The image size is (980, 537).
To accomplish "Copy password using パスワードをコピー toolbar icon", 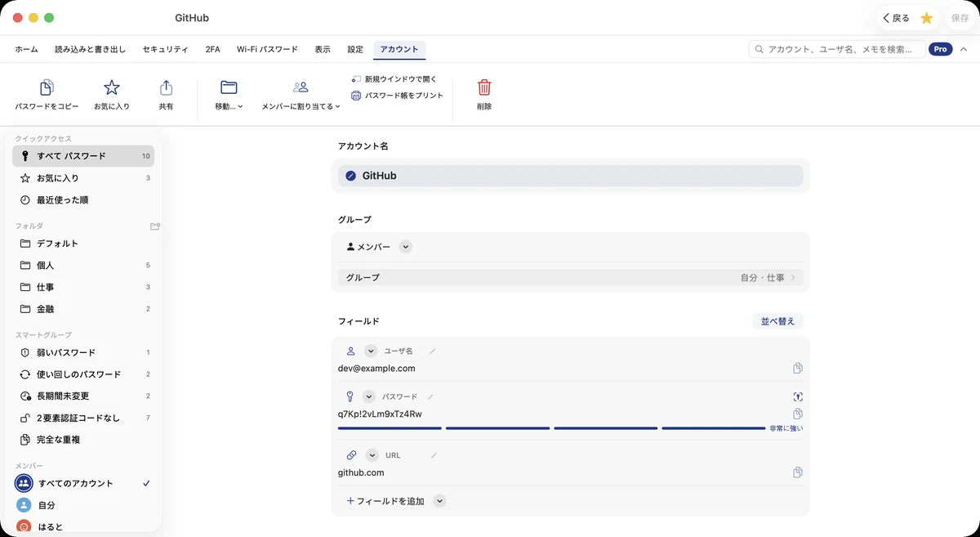I will (x=47, y=87).
